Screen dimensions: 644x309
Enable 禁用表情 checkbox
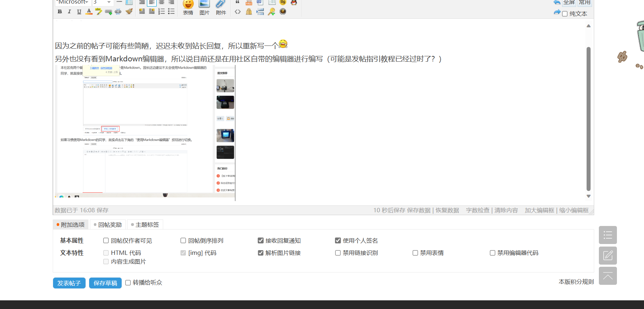(415, 253)
